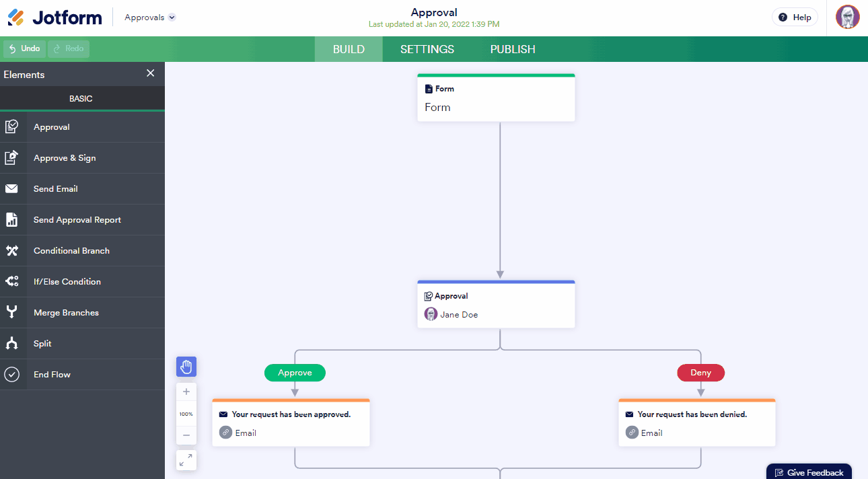Pick the Conditional Branch icon
The width and height of the screenshot is (868, 479).
(x=12, y=251)
